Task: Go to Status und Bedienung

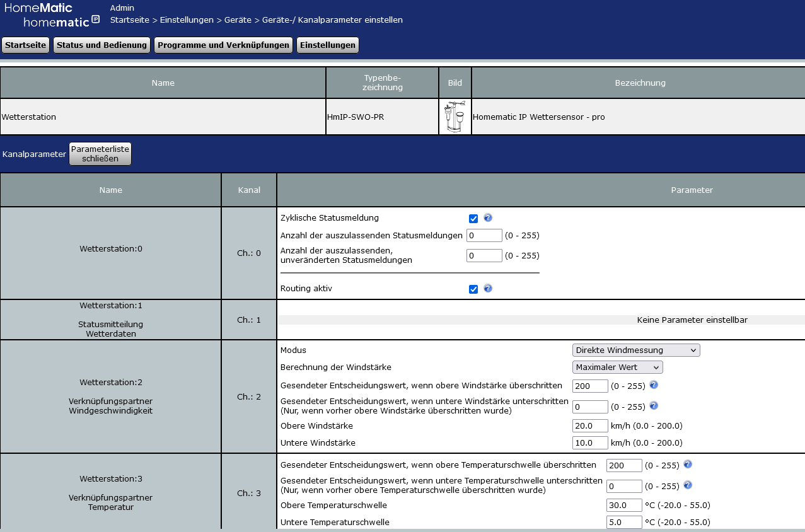Action: coord(101,45)
